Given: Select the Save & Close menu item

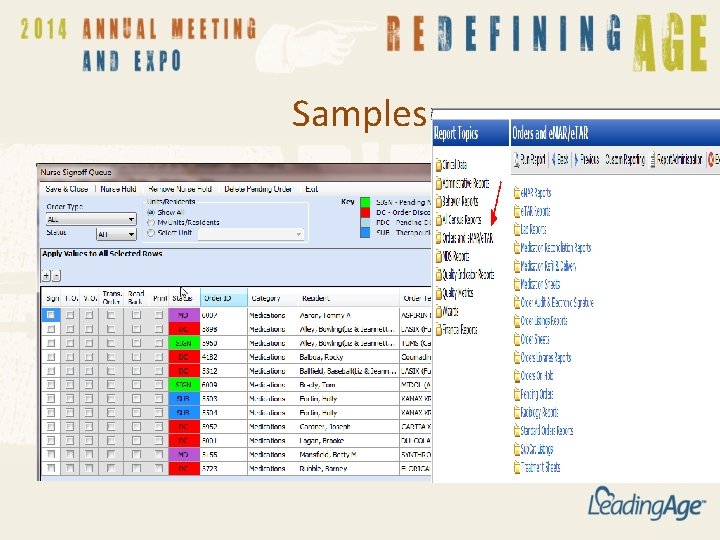Looking at the screenshot, I should 67,189.
